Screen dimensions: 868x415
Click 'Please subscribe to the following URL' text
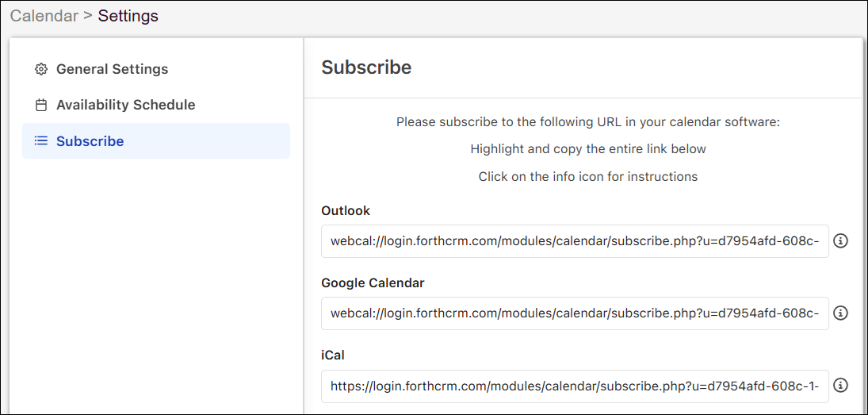(588, 122)
